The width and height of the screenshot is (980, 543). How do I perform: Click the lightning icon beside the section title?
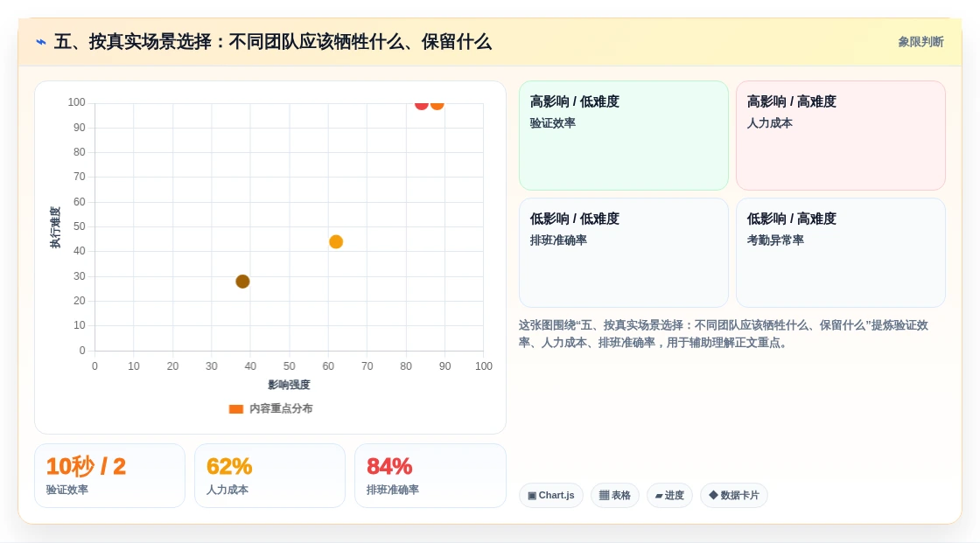tap(41, 42)
